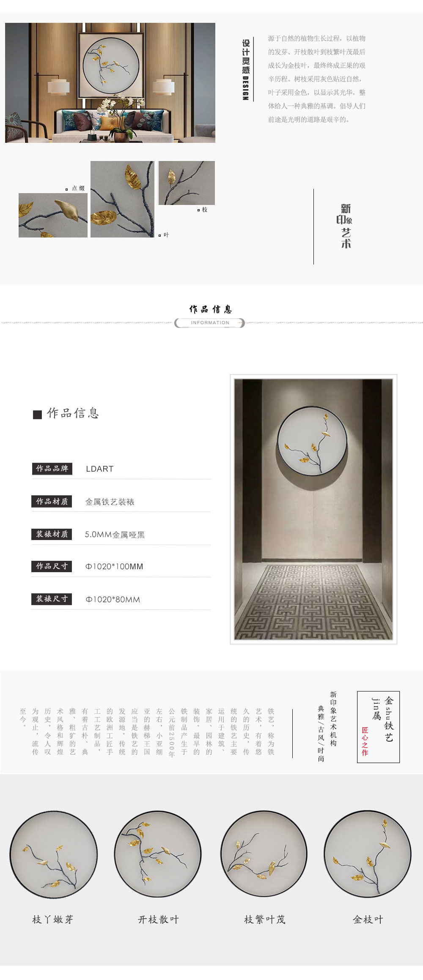The width and height of the screenshot is (423, 980).
Task: Select the 枝繁叶茂 round artwork
Action: tap(264, 854)
